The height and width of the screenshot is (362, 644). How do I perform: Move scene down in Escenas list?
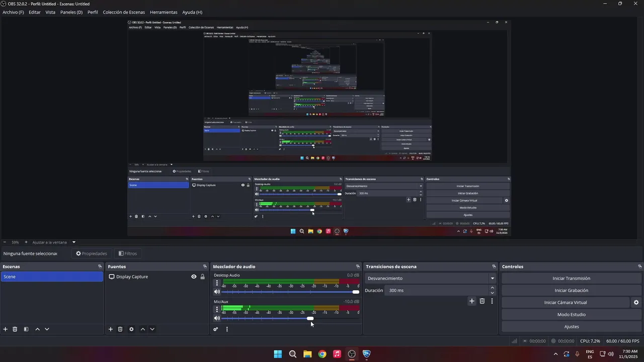tap(47, 329)
